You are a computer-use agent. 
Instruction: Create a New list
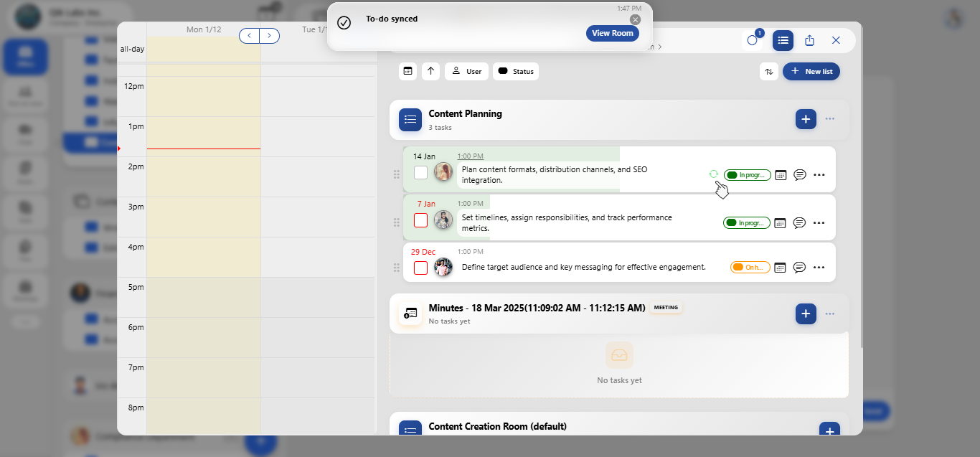pyautogui.click(x=811, y=71)
